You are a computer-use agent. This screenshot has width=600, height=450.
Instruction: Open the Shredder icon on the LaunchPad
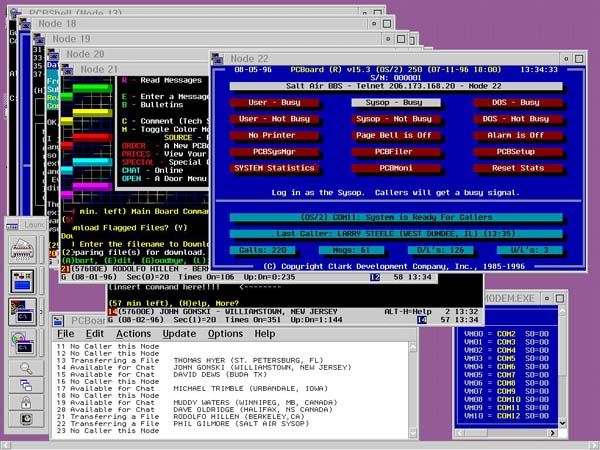pos(23,249)
